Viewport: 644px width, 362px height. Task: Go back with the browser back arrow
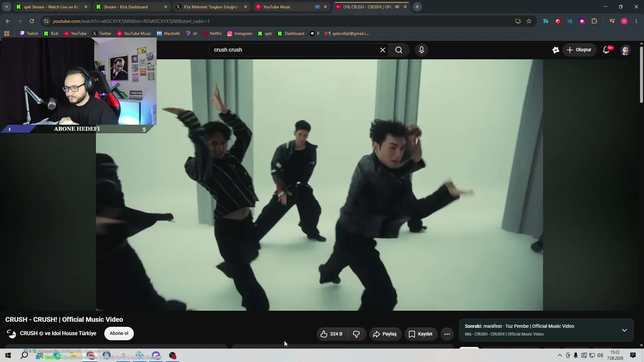(x=8, y=21)
